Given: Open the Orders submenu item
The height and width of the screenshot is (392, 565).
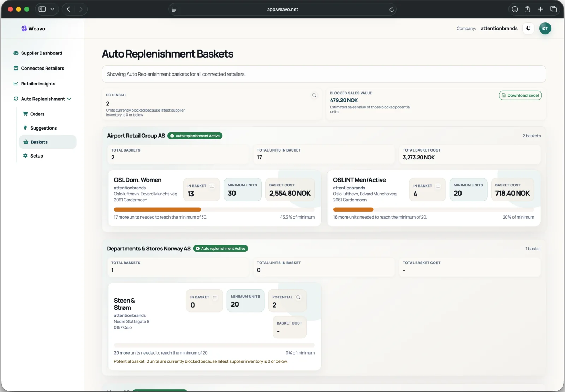Looking at the screenshot, I should tap(37, 114).
